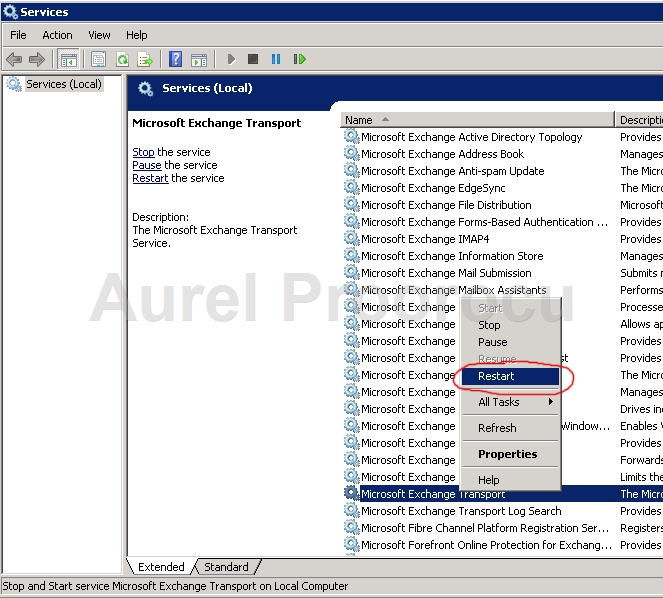Select Microsoft Exchange IMAP4 service name

coord(425,239)
